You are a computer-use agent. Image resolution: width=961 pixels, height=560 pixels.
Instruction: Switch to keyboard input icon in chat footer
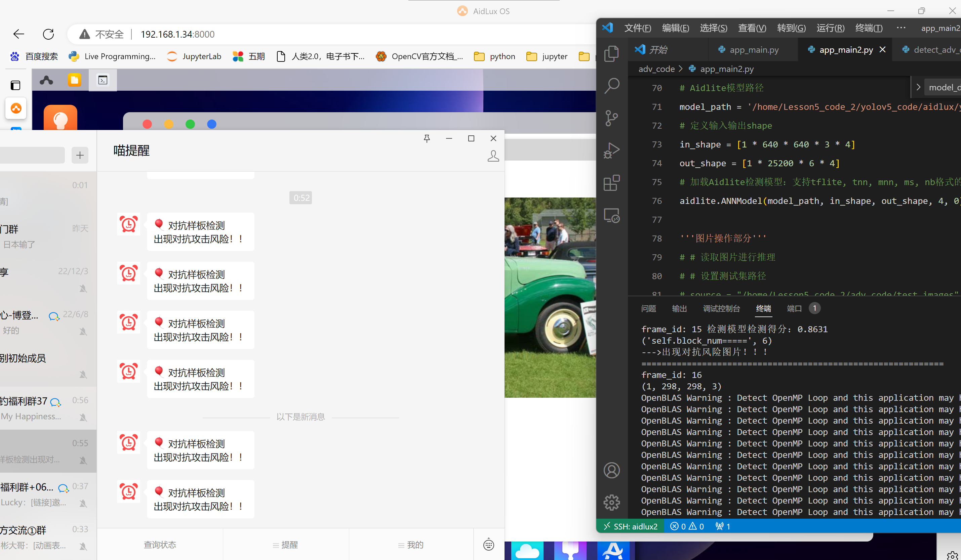tap(488, 544)
